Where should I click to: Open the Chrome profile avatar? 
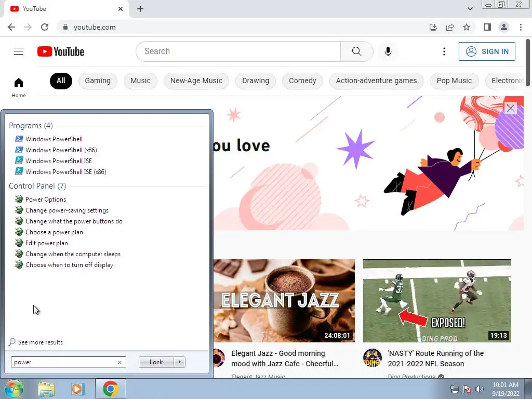(504, 27)
